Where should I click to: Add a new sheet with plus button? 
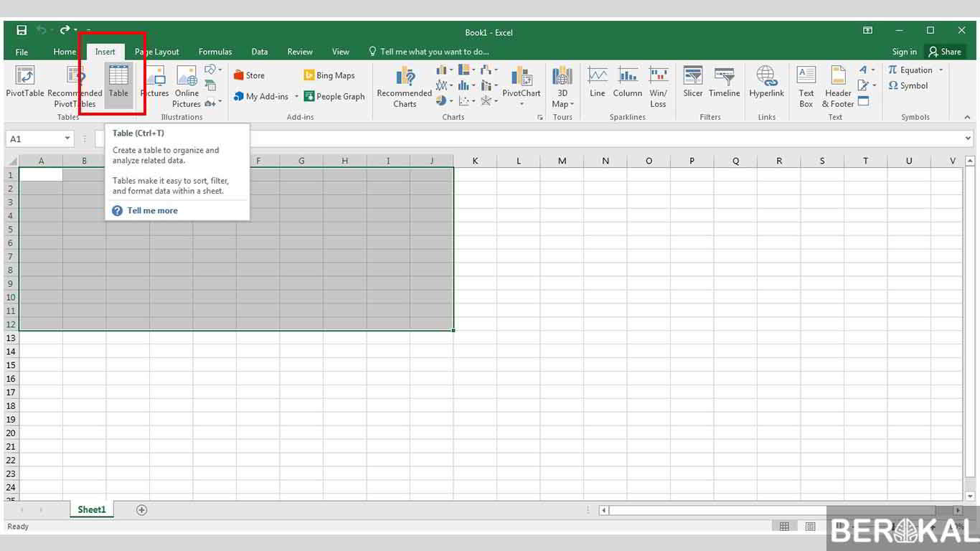tap(141, 509)
